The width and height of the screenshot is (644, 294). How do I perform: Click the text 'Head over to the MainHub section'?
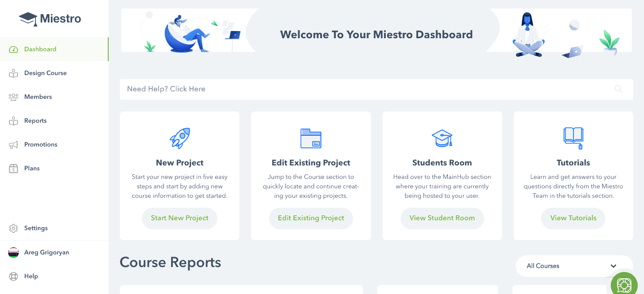pyautogui.click(x=442, y=177)
